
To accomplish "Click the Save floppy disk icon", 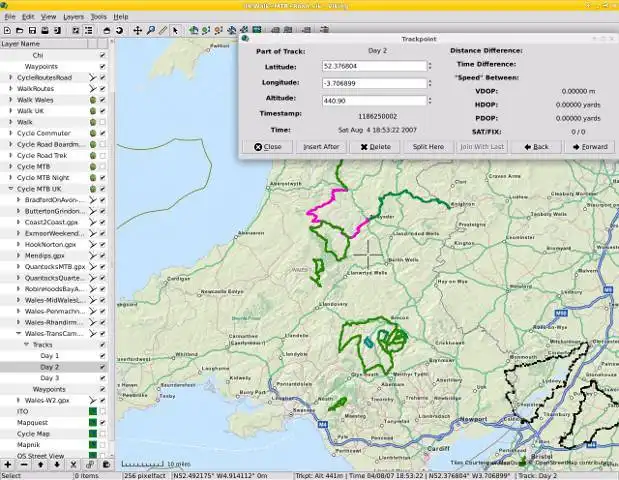I will coord(32,30).
